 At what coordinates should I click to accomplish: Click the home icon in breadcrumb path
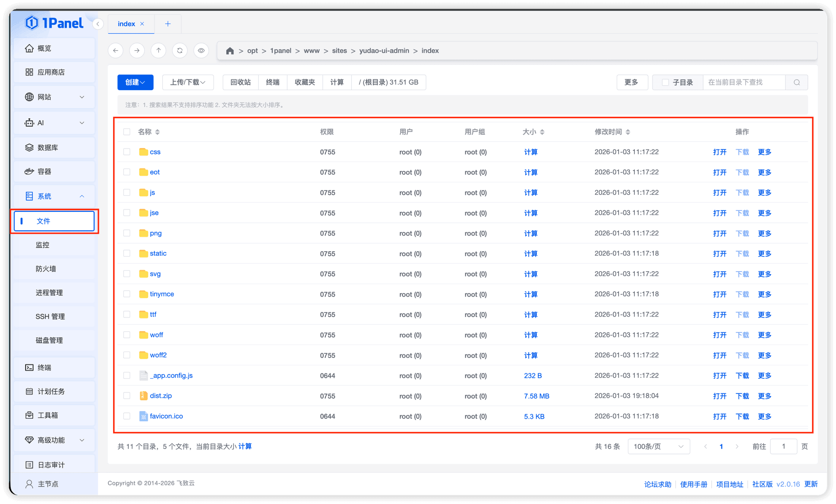coord(230,51)
